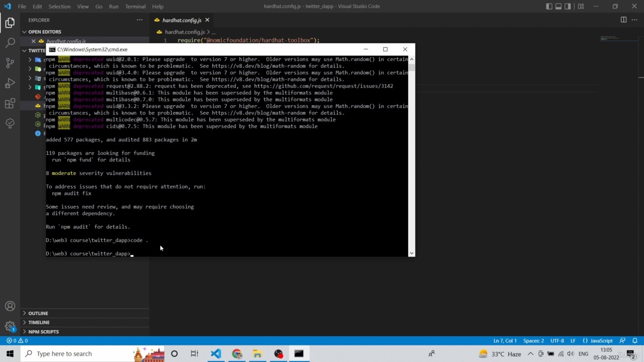This screenshot has width=644, height=362.
Task: Toggle the secondary side bar layout button
Action: (x=568, y=7)
